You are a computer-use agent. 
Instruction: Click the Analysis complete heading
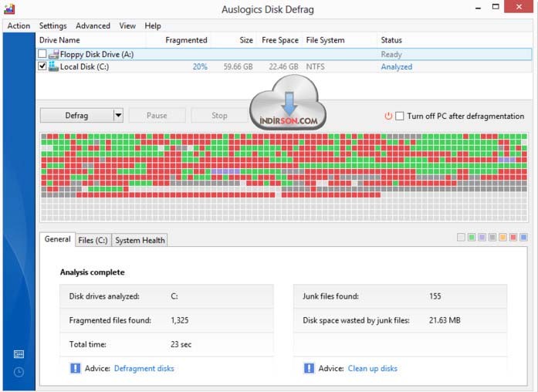click(93, 272)
